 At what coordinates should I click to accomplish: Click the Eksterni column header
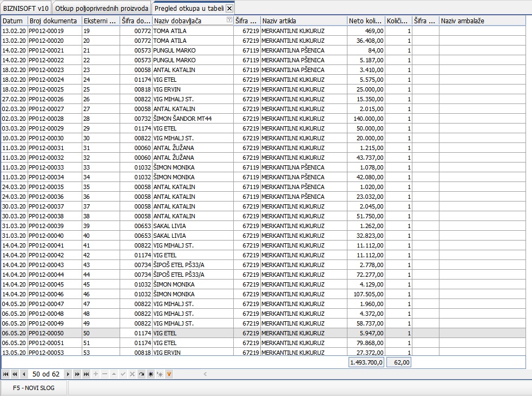click(x=101, y=21)
